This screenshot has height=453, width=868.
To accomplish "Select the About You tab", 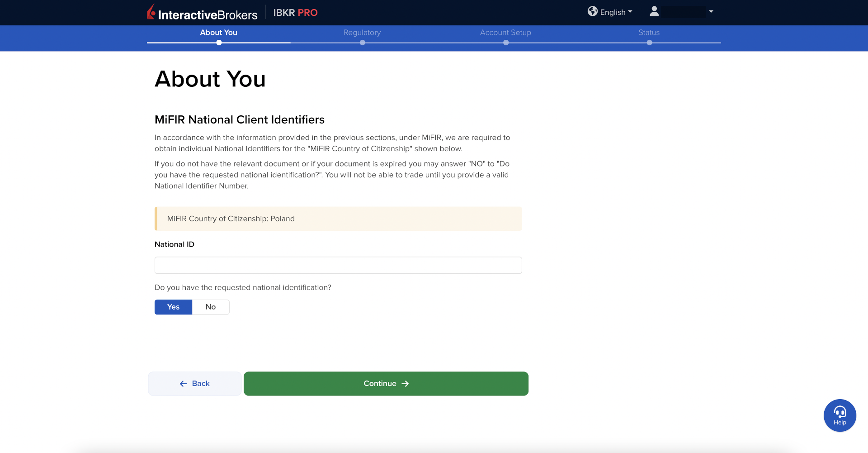I will [219, 33].
